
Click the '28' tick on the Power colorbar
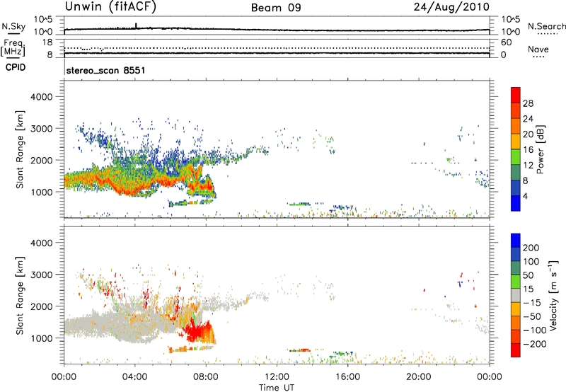click(x=528, y=103)
